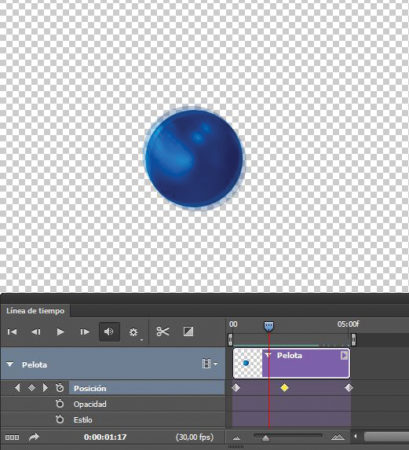Toggle Posición stopwatch keyframe animation
The height and width of the screenshot is (450, 409).
pos(60,388)
